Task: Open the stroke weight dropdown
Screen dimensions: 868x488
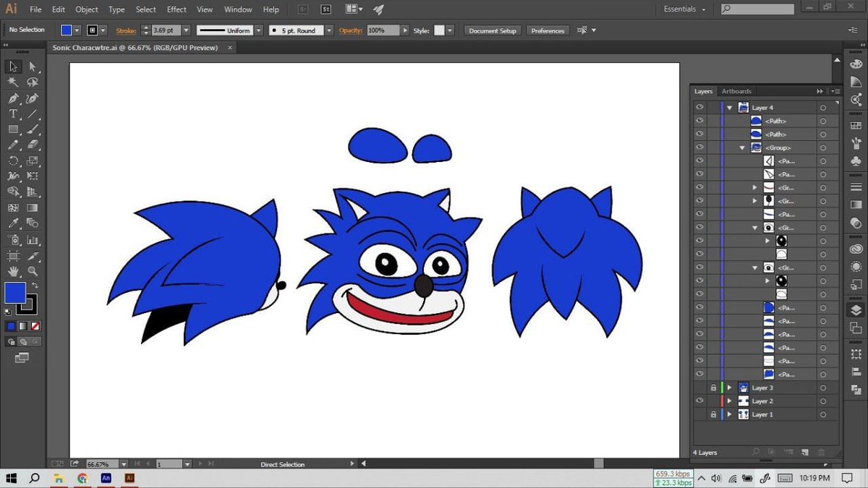Action: (x=186, y=30)
